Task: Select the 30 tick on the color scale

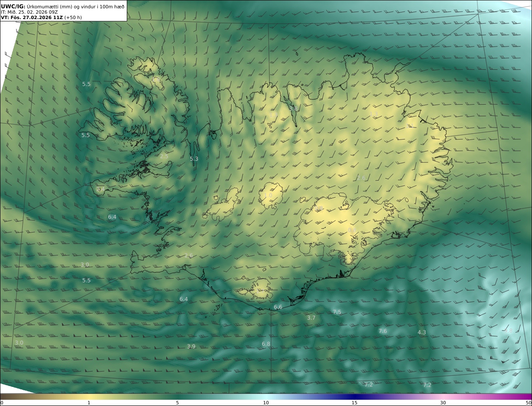Action: pos(443,403)
